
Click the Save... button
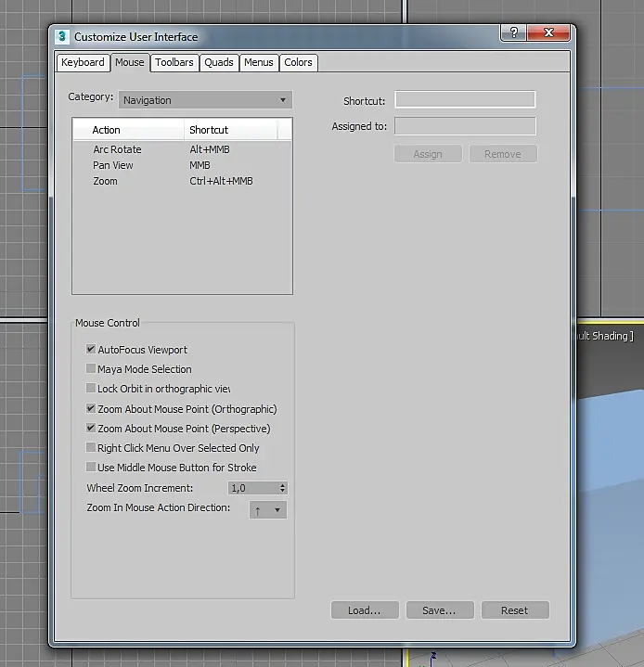[440, 610]
